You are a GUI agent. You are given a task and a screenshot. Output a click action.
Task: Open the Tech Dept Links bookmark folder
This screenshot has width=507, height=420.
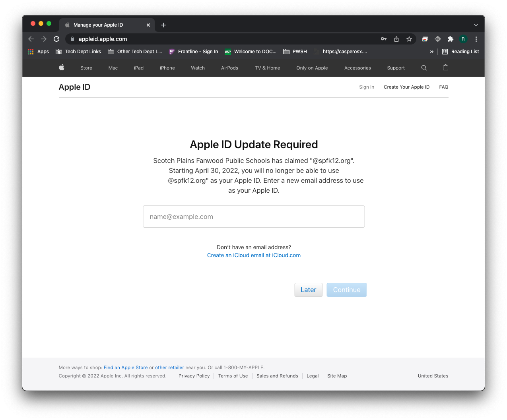point(78,52)
